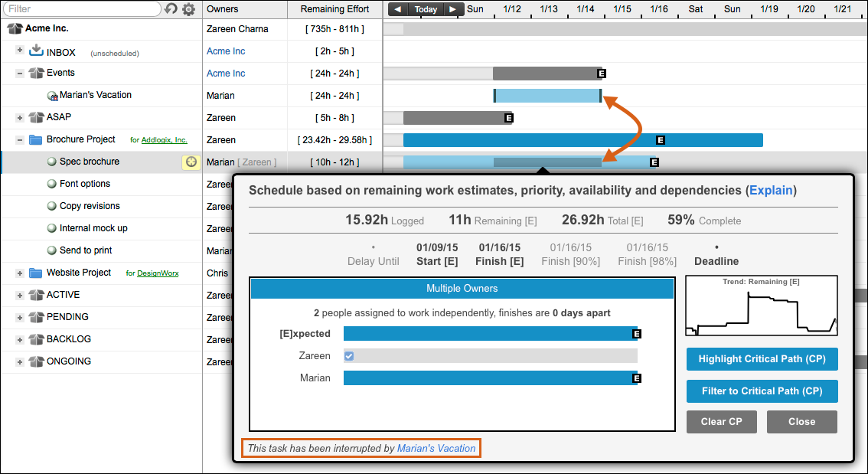Click the INBOX download tray icon

point(36,51)
